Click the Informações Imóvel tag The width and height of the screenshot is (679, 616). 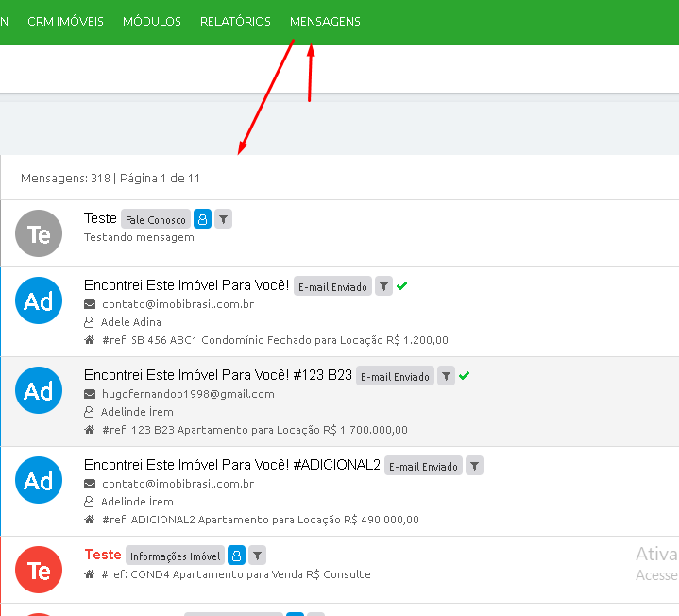tap(175, 556)
